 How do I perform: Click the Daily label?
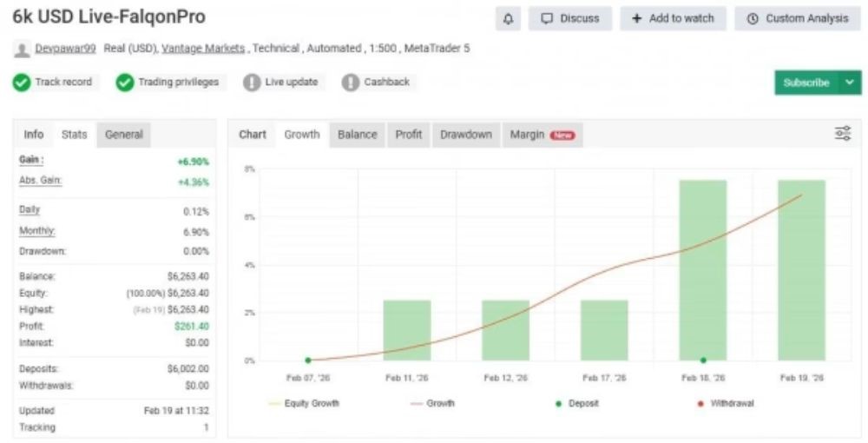[x=30, y=209]
